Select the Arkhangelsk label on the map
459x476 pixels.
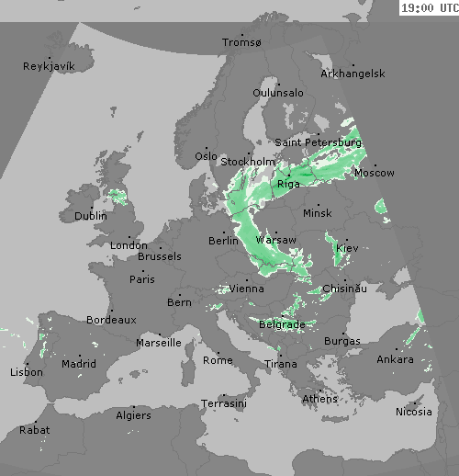tap(353, 74)
